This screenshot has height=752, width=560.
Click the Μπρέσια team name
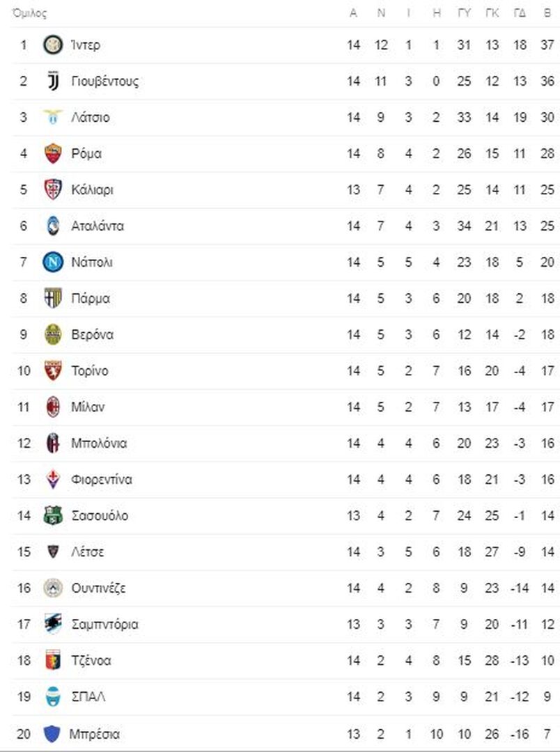(95, 734)
